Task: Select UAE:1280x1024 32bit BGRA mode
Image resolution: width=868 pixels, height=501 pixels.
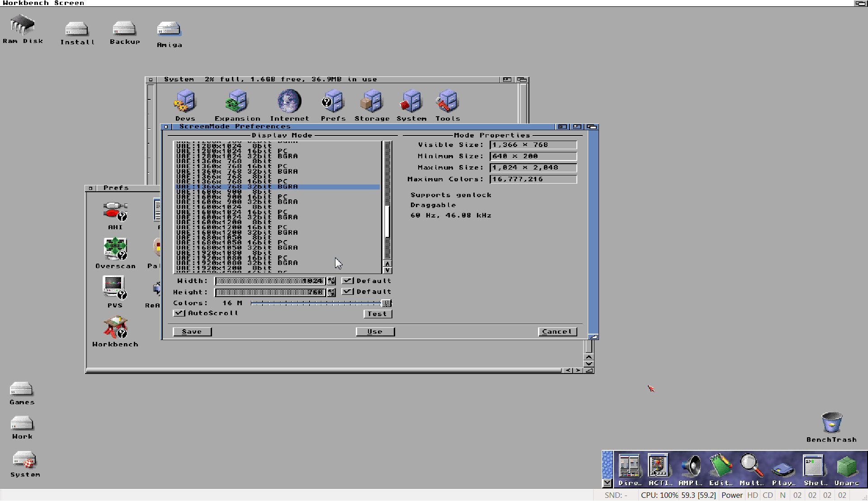Action: point(278,156)
